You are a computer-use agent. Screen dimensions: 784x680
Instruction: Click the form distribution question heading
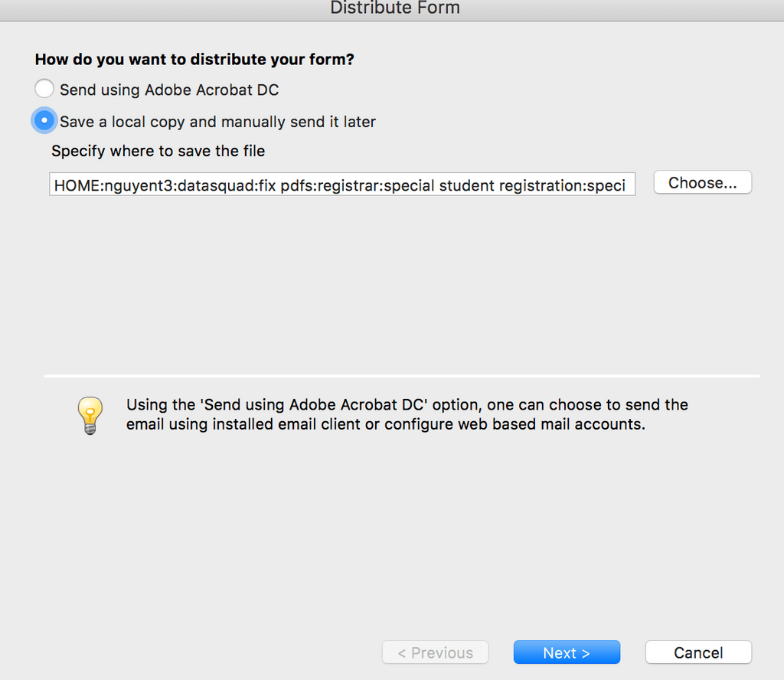pos(194,59)
